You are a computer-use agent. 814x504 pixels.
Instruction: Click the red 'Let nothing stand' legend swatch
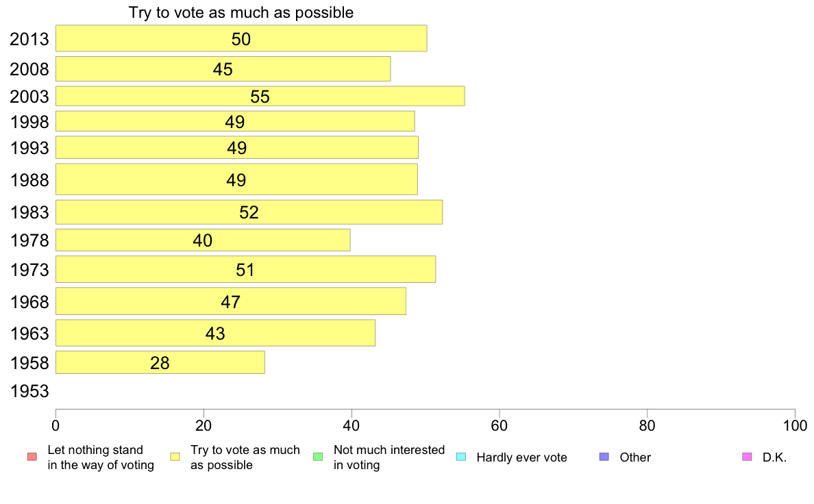(32, 457)
